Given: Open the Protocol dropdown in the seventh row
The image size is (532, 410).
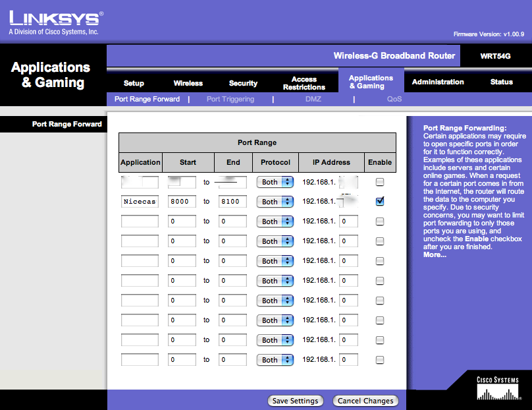Looking at the screenshot, I should (275, 301).
